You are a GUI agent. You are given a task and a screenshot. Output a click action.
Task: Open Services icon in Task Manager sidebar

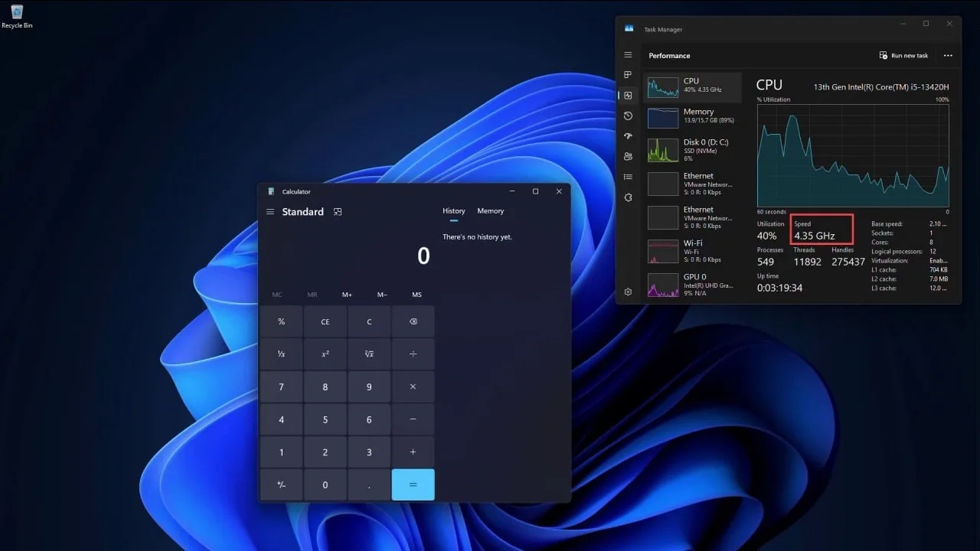628,197
